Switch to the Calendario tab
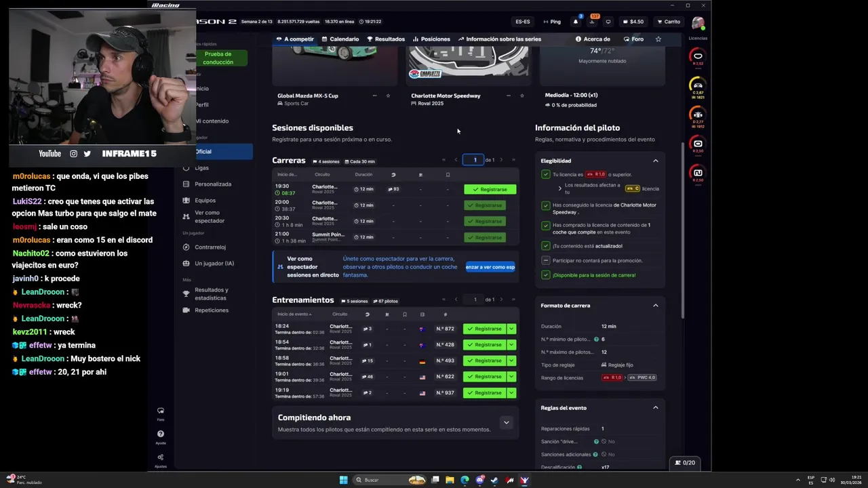 340,39
